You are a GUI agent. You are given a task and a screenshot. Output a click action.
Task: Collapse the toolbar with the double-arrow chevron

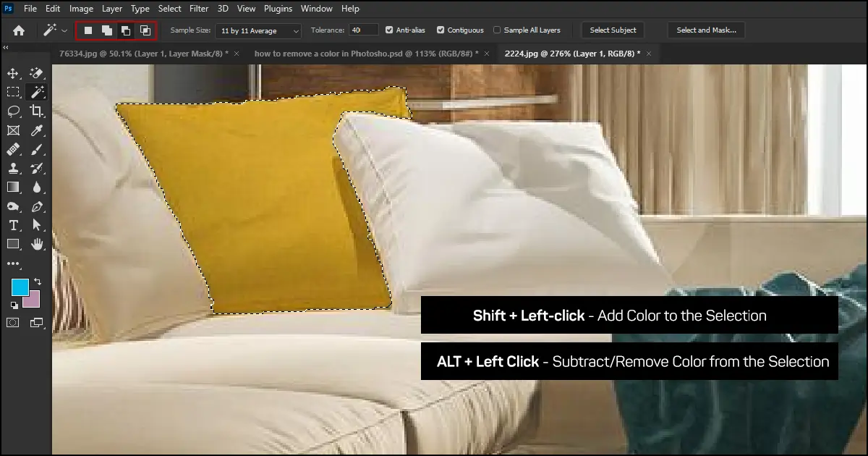(x=5, y=47)
